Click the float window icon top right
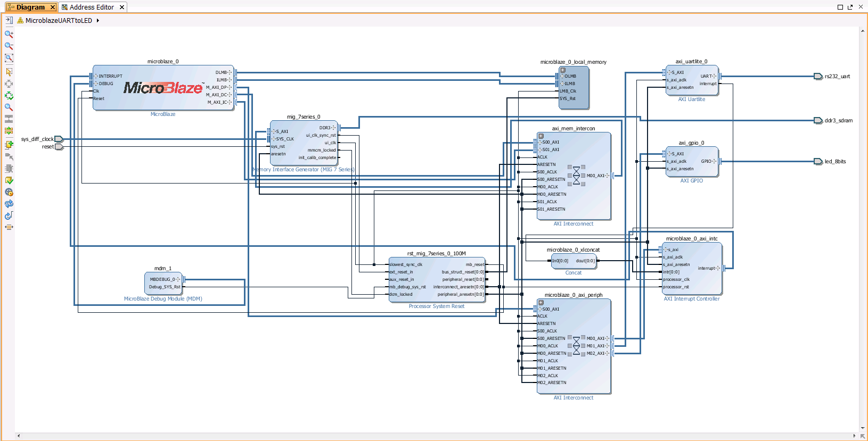Screen dimensions: 868x441 [x=850, y=7]
